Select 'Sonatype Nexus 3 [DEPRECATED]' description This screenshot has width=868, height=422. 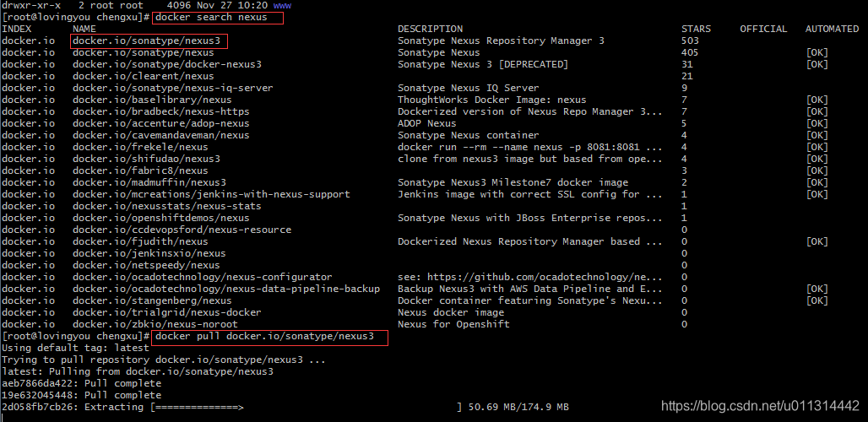click(483, 64)
